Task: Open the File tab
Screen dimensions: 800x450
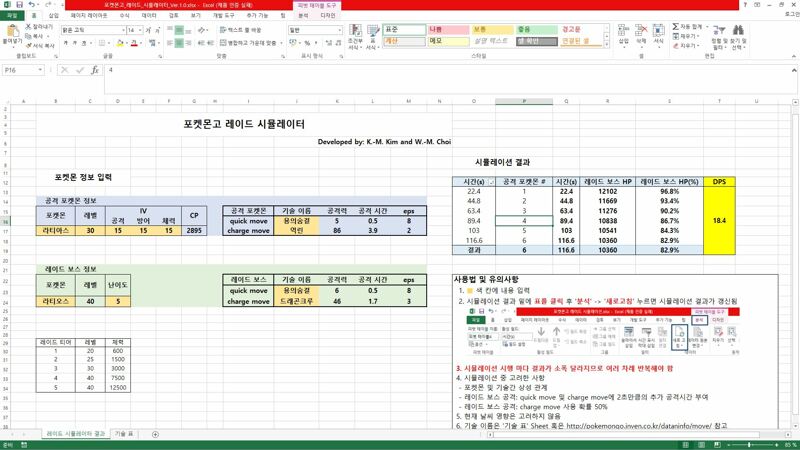Action: [12, 15]
